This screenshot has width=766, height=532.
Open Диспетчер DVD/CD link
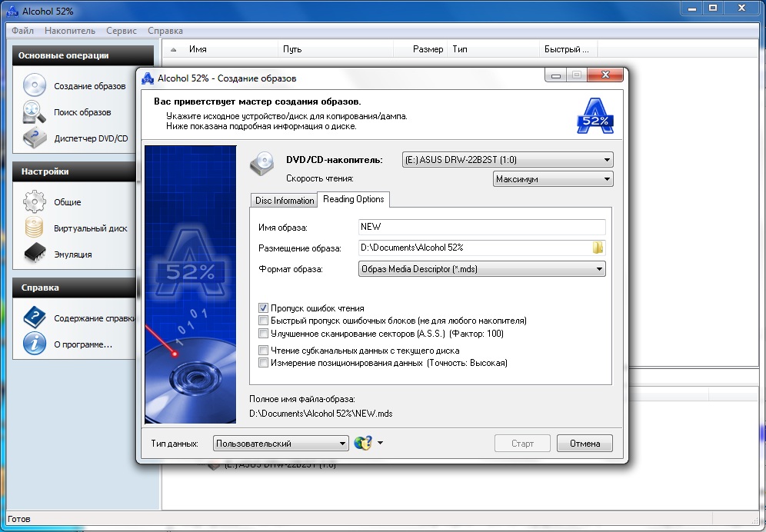point(91,138)
